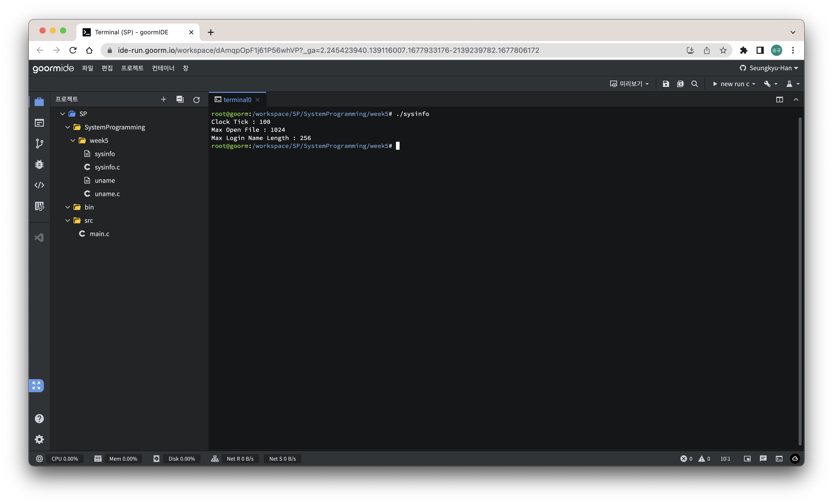
Task: Open the 미리보기 preview dropdown
Action: 629,84
